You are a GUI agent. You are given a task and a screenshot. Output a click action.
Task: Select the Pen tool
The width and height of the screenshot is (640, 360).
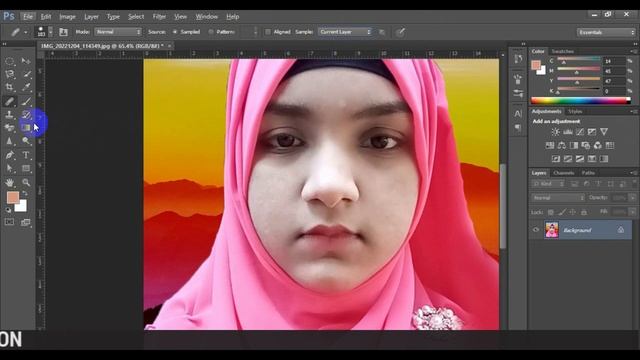(x=9, y=155)
